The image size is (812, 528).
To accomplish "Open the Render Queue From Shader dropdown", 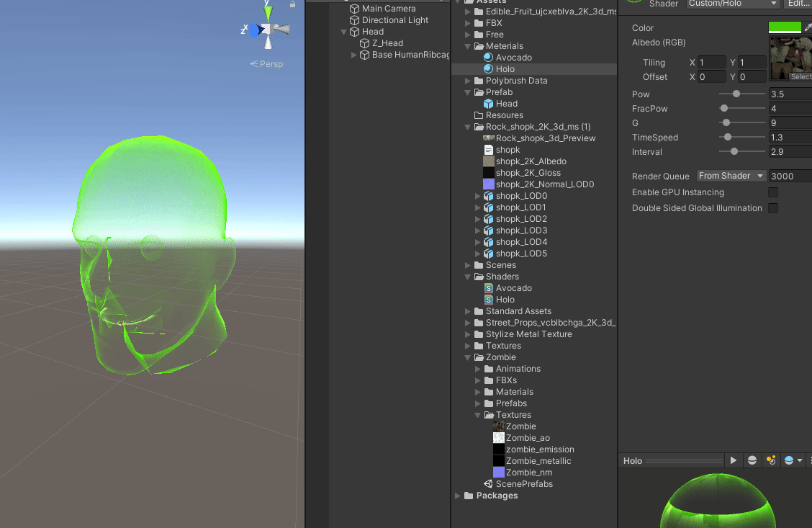I will coord(731,176).
